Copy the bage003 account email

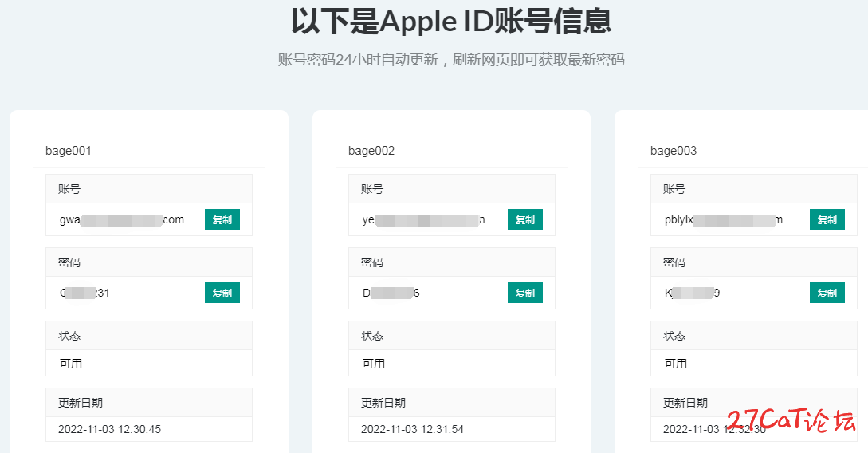(x=827, y=219)
